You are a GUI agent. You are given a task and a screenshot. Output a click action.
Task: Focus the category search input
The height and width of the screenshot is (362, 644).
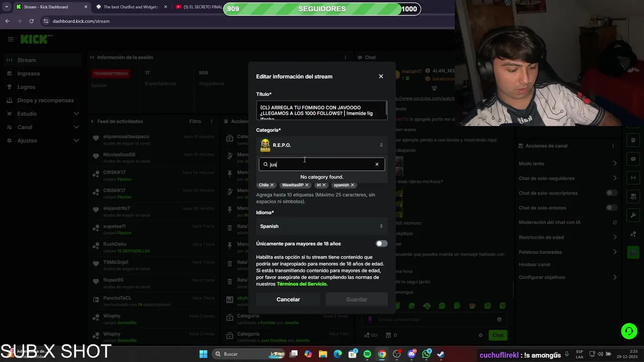321,164
